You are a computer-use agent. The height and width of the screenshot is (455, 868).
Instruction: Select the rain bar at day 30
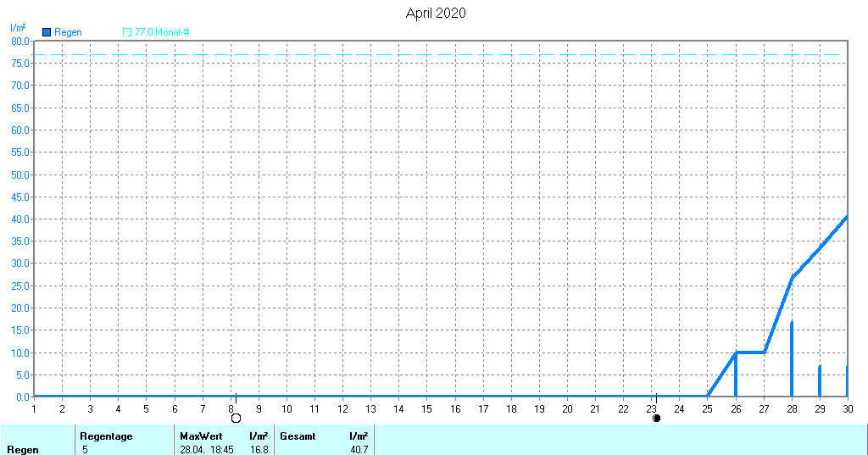coord(846,381)
